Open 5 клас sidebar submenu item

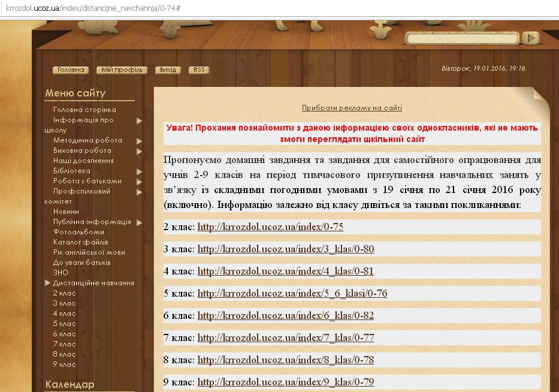[64, 324]
